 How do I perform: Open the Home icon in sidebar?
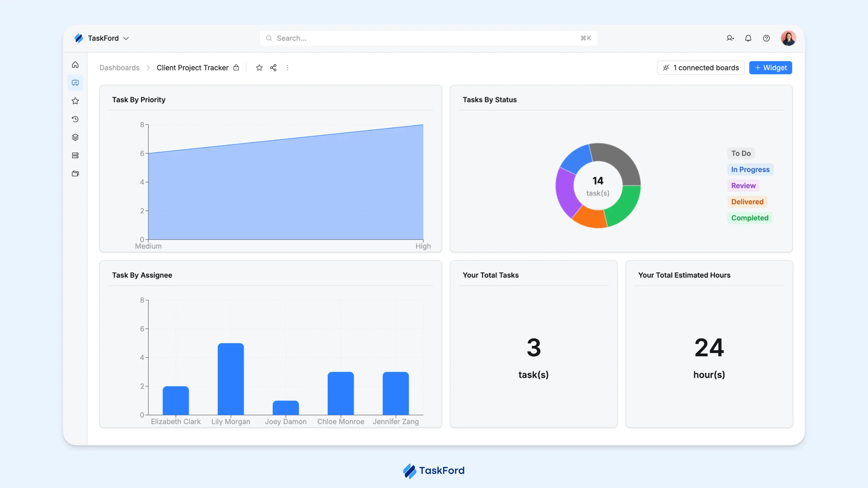coord(75,65)
